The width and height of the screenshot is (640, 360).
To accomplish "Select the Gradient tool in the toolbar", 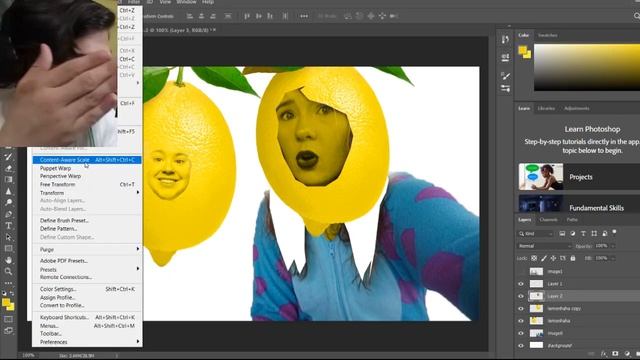I will click(8, 179).
